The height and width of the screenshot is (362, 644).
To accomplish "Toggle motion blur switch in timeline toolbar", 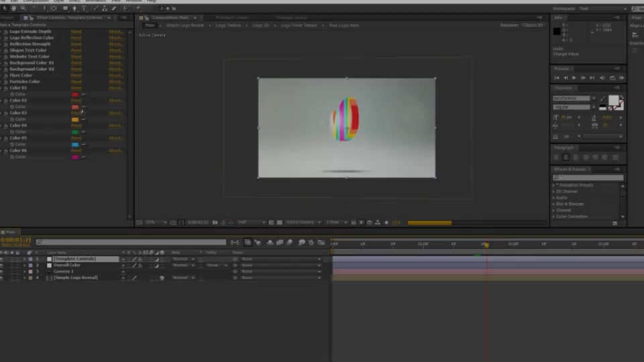I will pos(290,243).
